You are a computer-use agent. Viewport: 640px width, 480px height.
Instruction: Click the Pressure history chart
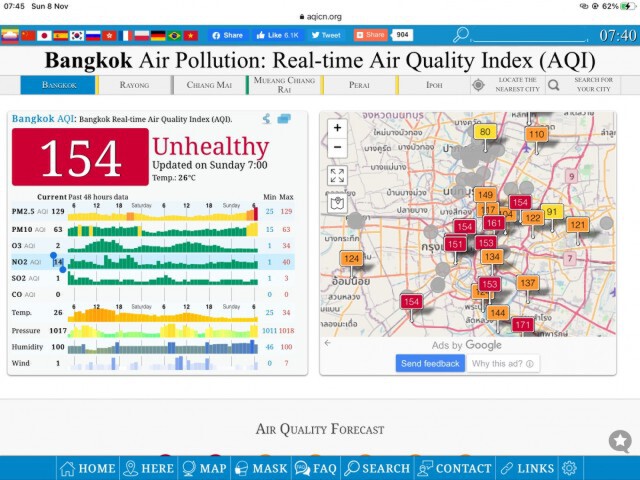pos(163,331)
